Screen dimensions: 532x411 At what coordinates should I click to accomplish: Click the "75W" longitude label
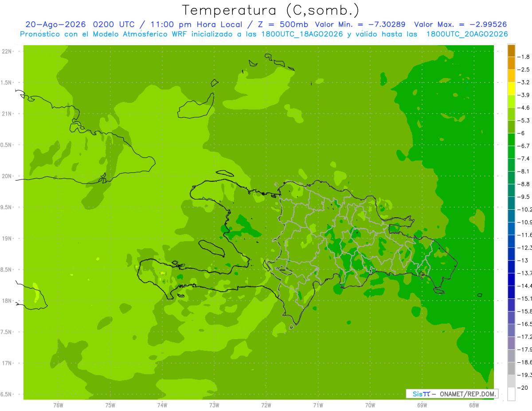pos(110,405)
